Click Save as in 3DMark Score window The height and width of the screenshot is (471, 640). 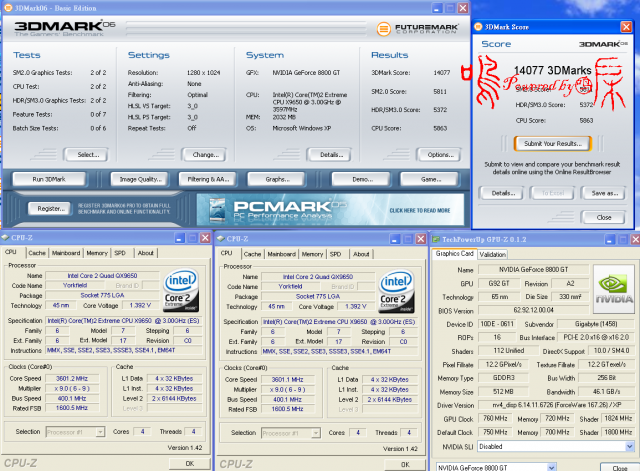pyautogui.click(x=604, y=193)
